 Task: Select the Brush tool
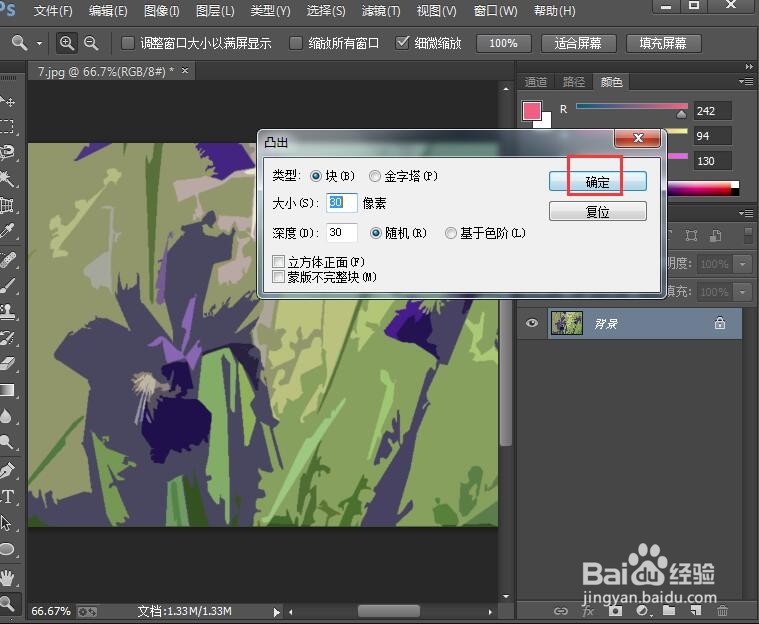tap(7, 286)
